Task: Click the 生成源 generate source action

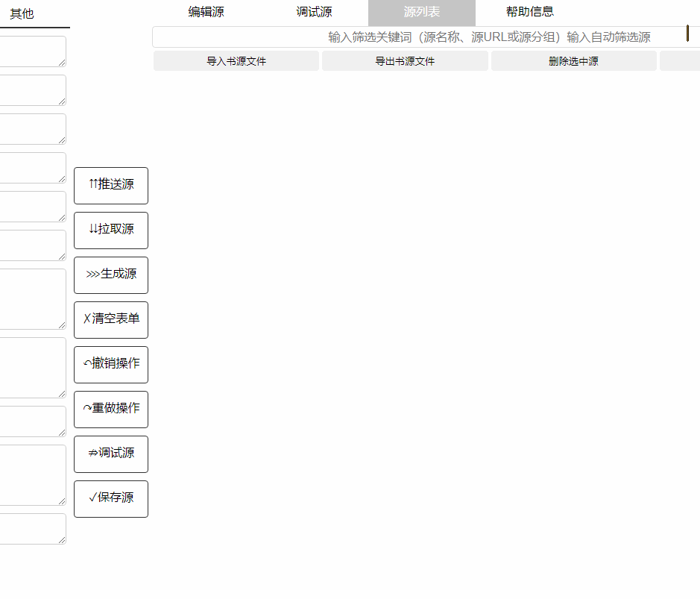Action: coord(110,275)
